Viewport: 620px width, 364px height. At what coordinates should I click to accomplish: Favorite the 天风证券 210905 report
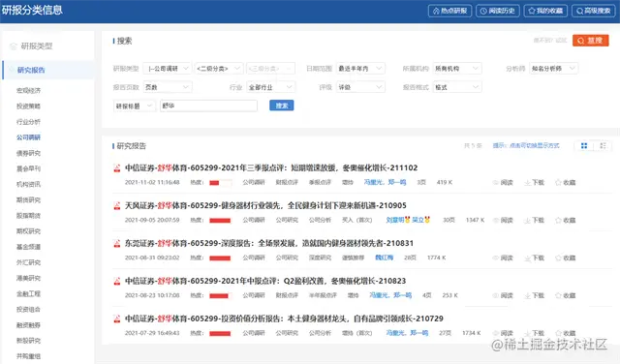(x=566, y=220)
